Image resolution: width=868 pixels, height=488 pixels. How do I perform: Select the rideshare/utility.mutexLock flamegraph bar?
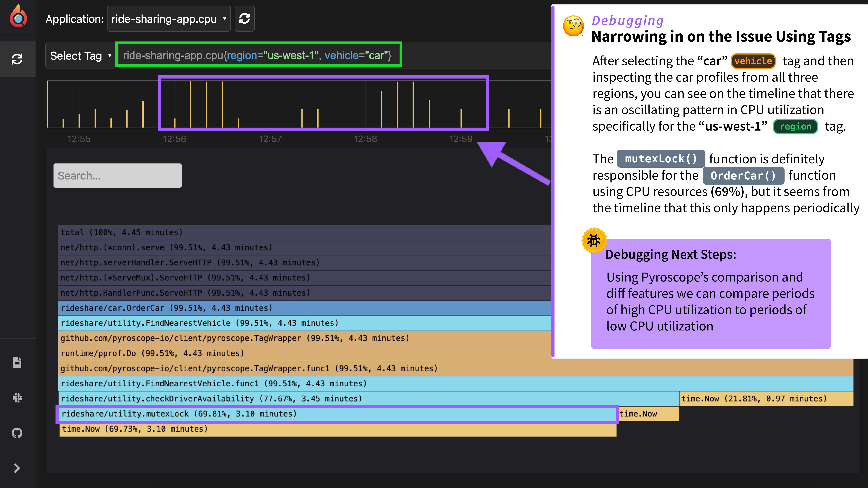[x=337, y=414]
